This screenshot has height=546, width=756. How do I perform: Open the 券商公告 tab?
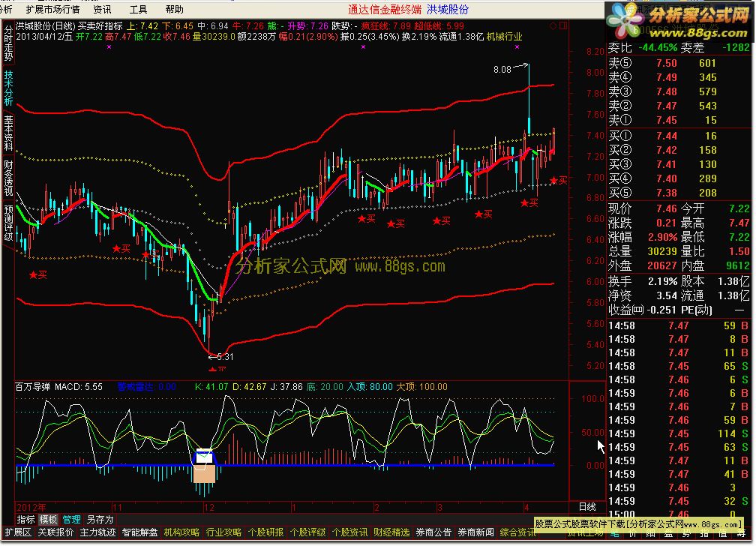[433, 532]
